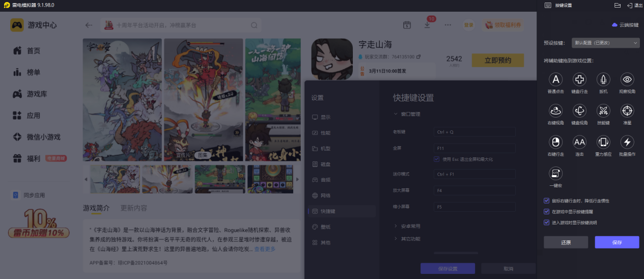Click 查看更多 link in game description
Screen dimensions: 644x279
point(265,249)
